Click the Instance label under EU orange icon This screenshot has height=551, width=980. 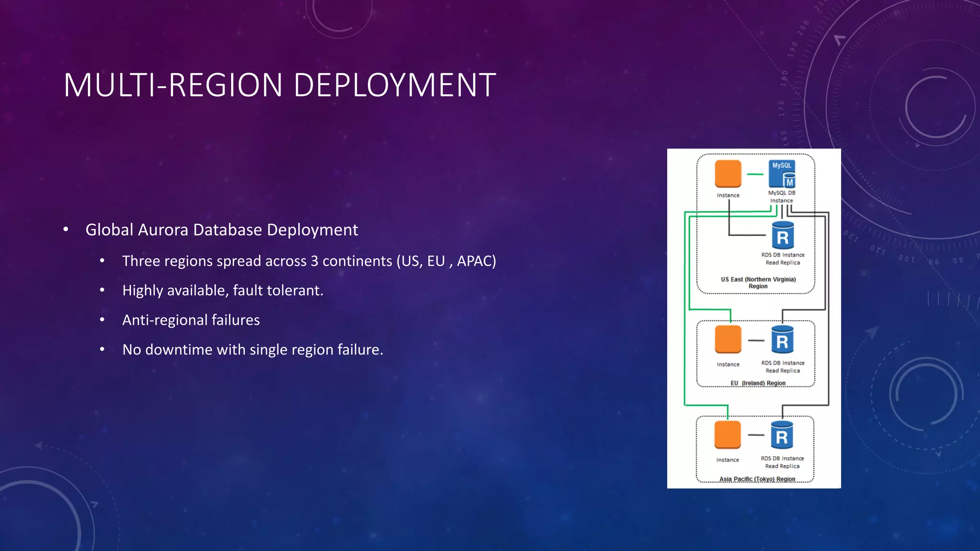pyautogui.click(x=728, y=364)
